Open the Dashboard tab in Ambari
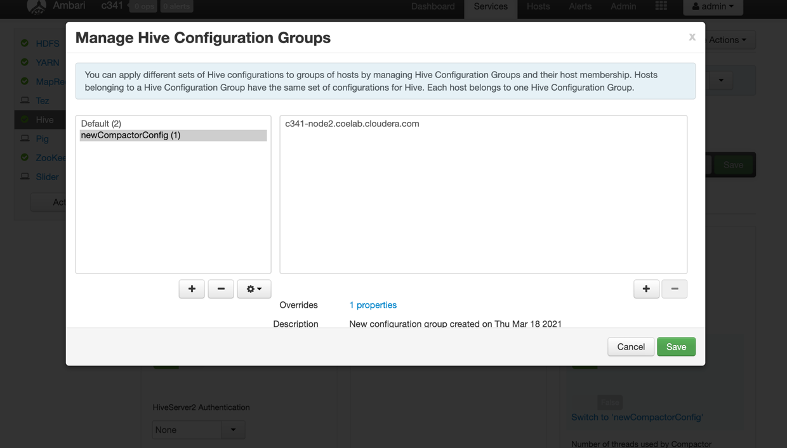 [x=433, y=7]
